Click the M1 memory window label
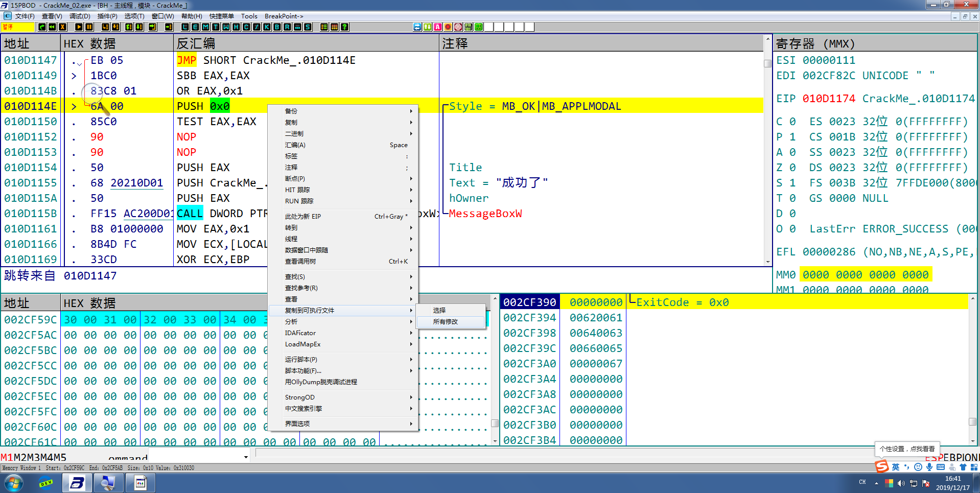The image size is (980, 493). [x=7, y=457]
